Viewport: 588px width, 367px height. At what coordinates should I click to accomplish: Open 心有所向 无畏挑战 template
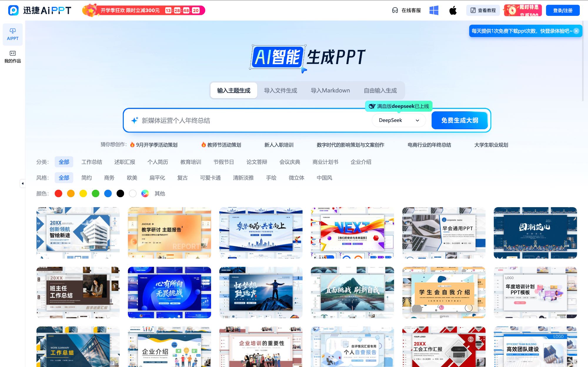(x=169, y=292)
